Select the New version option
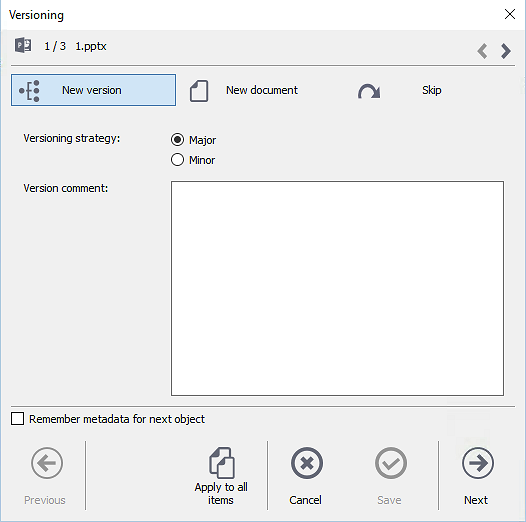The width and height of the screenshot is (526, 522). (93, 90)
